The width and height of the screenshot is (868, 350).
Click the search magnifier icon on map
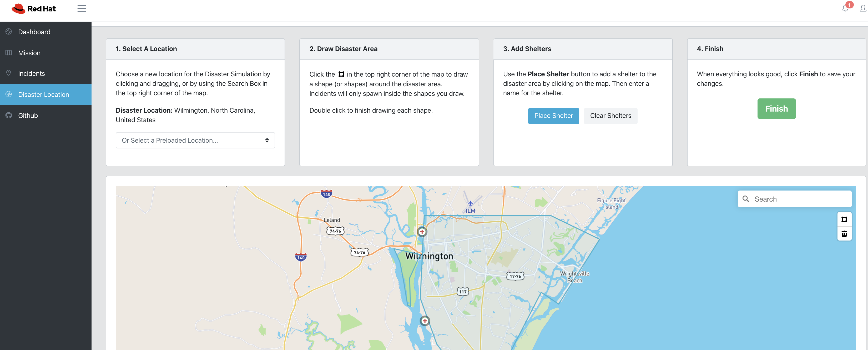[746, 199]
